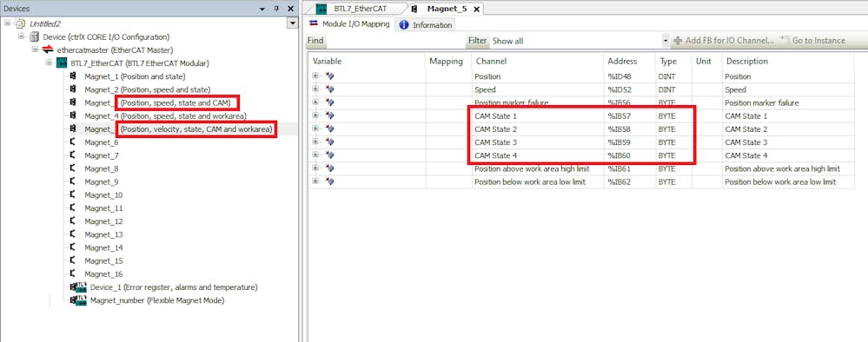
Task: Collapse the Device (ctrlX CORE I/O Configuration) node
Action: (21, 36)
